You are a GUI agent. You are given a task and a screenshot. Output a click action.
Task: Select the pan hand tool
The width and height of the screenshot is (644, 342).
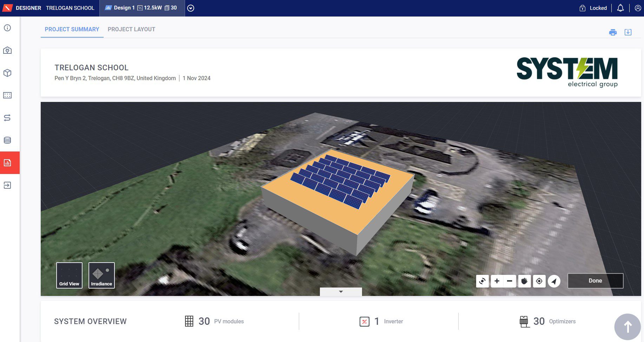click(x=525, y=281)
